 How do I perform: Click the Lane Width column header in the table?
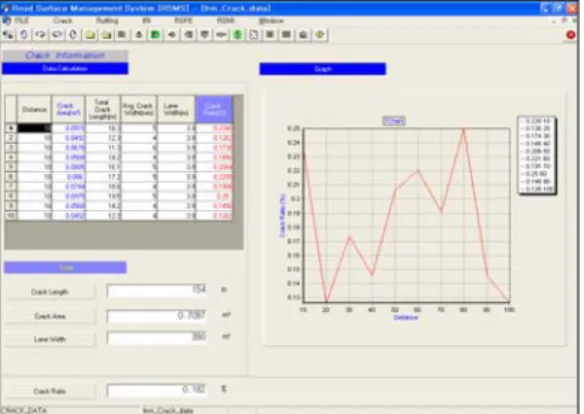coord(176,109)
